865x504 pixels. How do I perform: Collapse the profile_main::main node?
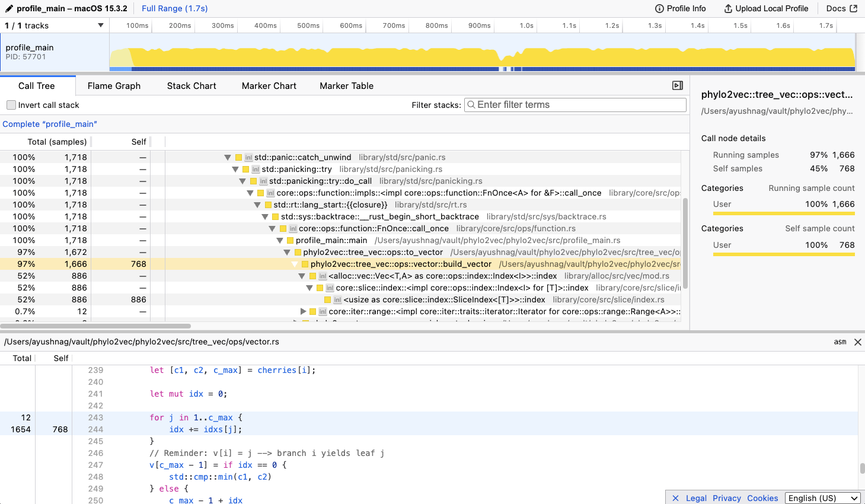[x=280, y=240]
